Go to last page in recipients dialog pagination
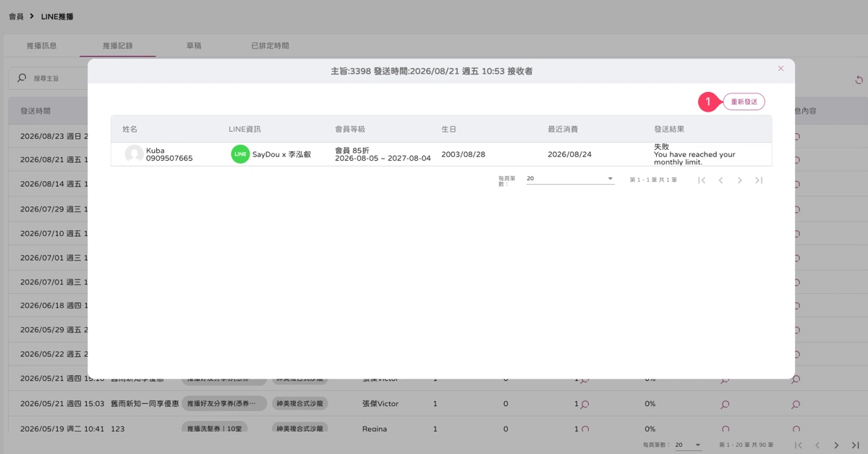This screenshot has width=868, height=454. tap(759, 180)
